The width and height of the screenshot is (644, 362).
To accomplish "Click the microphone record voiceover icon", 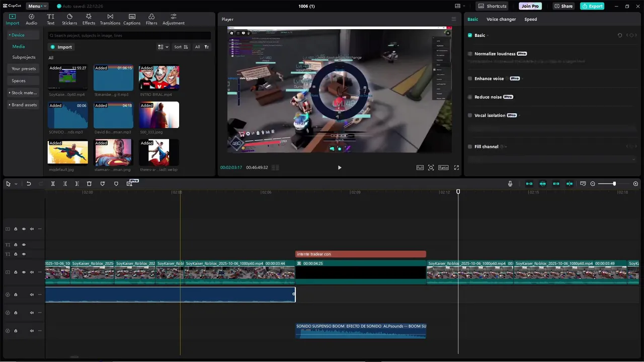I will point(510,184).
